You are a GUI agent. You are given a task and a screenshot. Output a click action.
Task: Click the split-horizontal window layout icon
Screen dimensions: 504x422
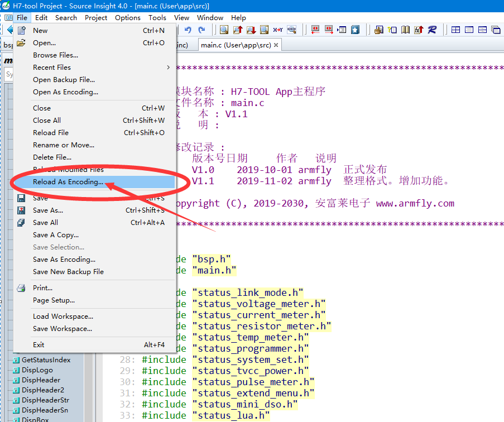coord(482,30)
